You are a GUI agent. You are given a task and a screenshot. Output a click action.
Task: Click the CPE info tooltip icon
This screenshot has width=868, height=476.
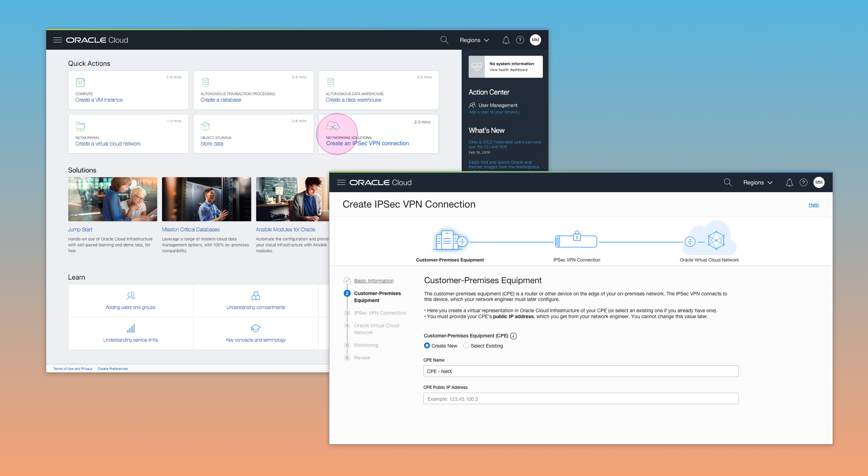pyautogui.click(x=513, y=336)
